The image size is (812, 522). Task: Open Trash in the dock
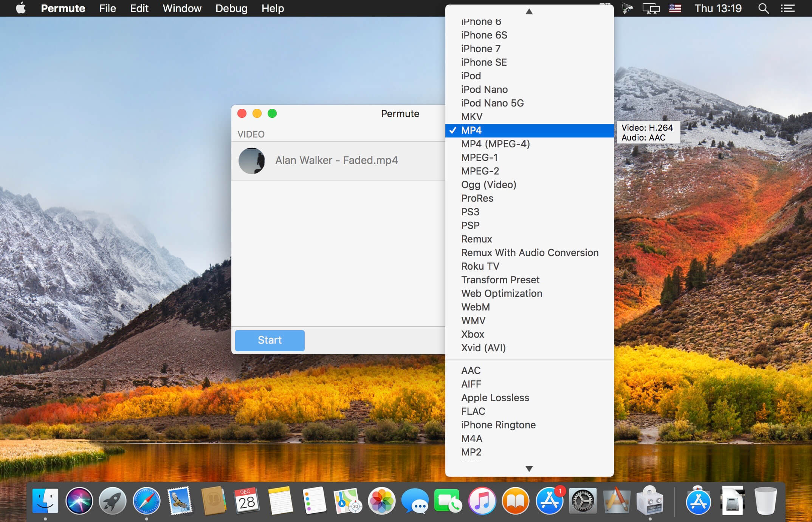coord(766,501)
